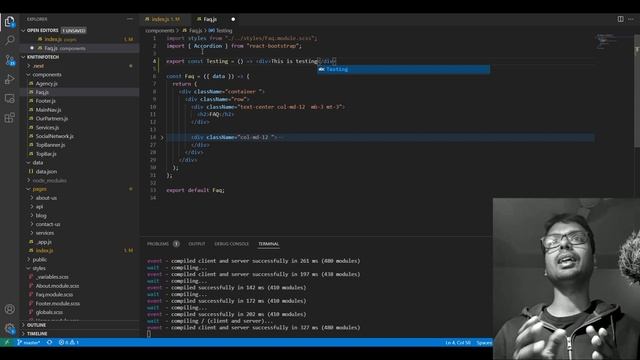Image resolution: width=640 pixels, height=360 pixels.
Task: Click the master branch indicator in status bar
Action: click(29, 342)
